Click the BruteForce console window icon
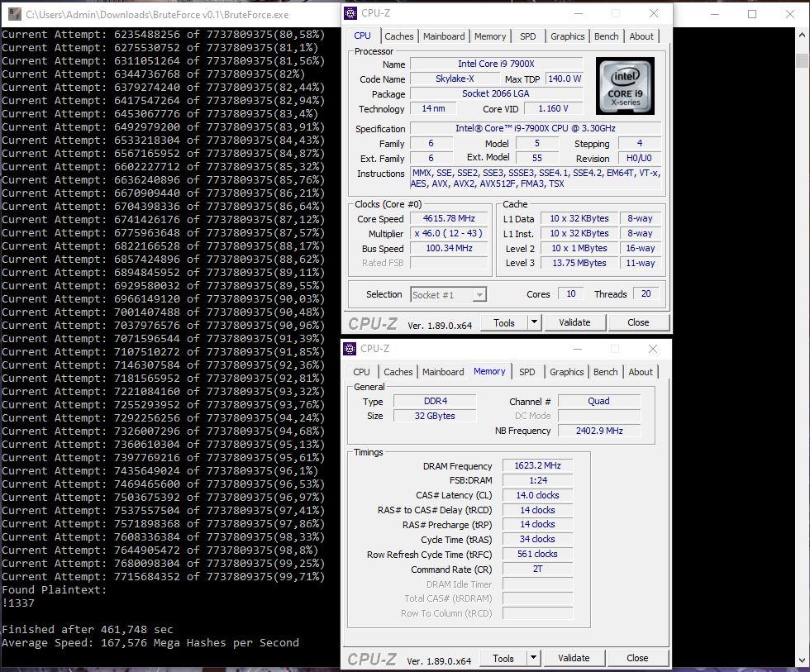This screenshot has height=672, width=810. click(15, 14)
